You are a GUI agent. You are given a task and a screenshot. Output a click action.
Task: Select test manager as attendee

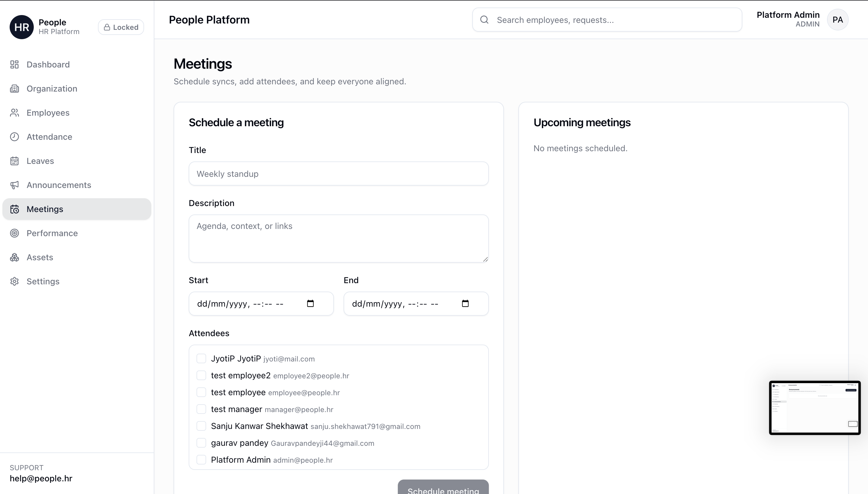tap(201, 409)
